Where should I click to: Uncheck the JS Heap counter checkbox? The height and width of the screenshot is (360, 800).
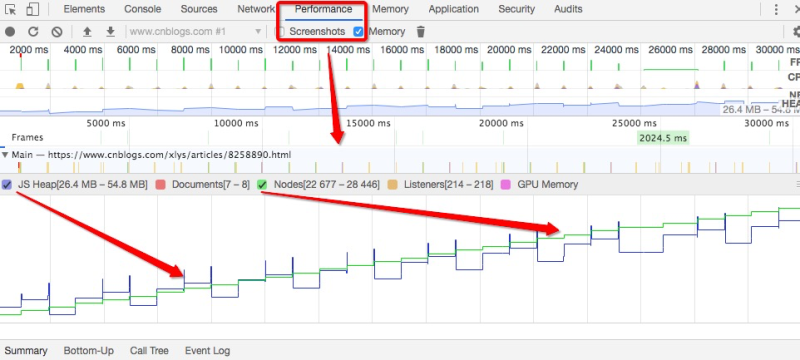(7, 185)
